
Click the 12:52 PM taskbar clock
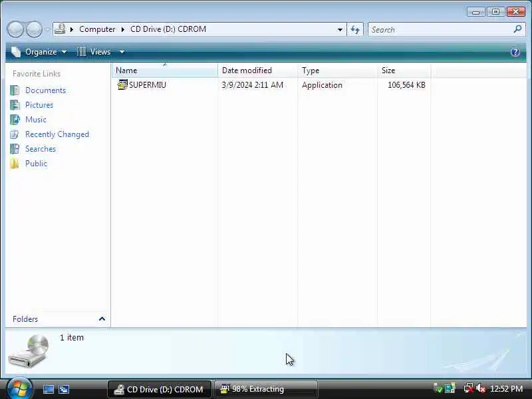tap(506, 389)
